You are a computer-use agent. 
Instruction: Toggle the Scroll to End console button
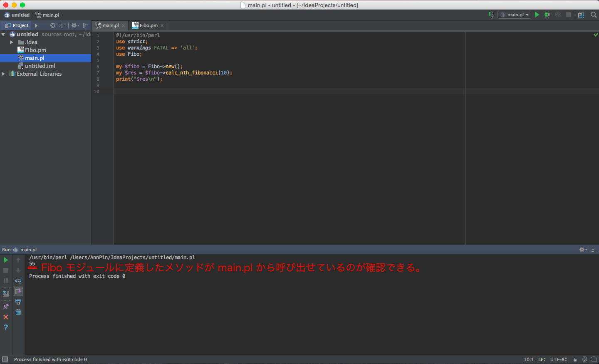[18, 291]
